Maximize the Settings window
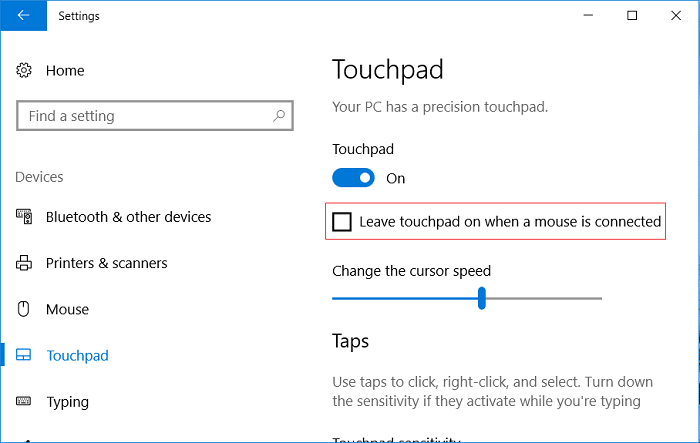The width and height of the screenshot is (700, 443). coord(632,16)
